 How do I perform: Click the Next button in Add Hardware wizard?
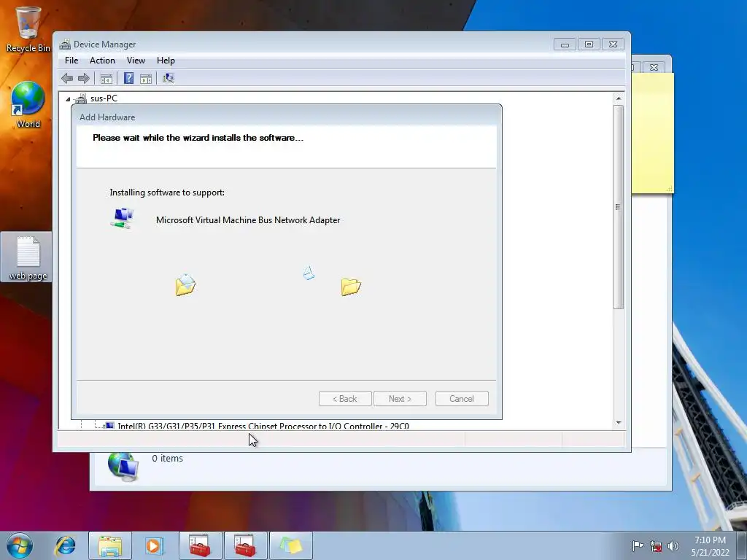point(400,399)
